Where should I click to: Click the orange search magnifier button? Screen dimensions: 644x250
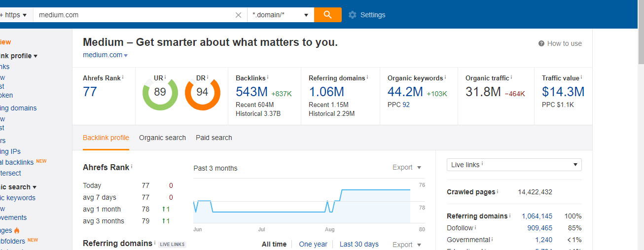pyautogui.click(x=327, y=15)
